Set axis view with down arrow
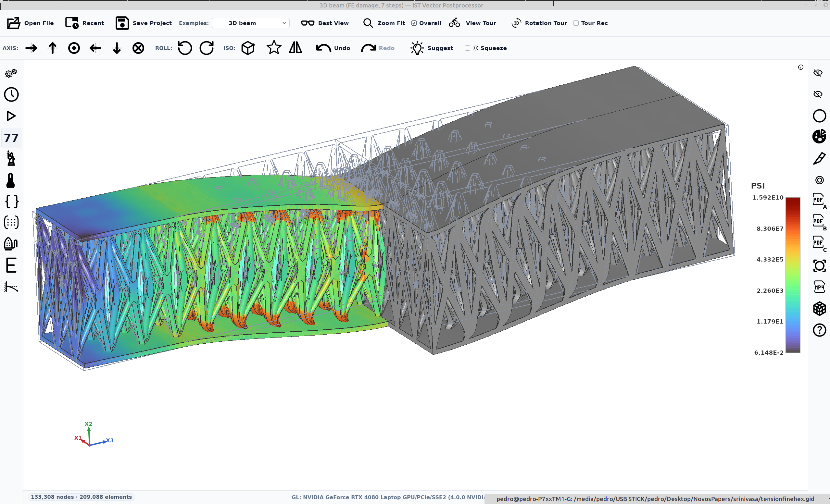 (x=117, y=48)
